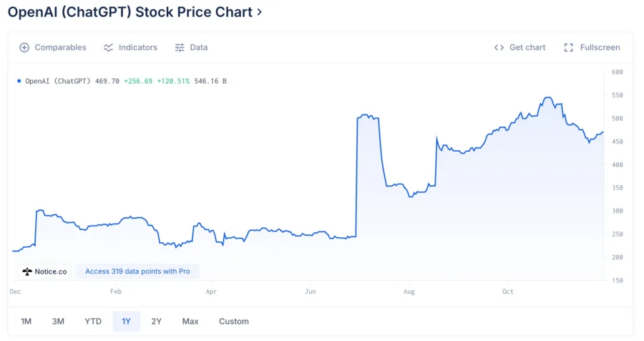Screen dimensions: 644x341
Task: Switch the chart to 2Y
Action: pyautogui.click(x=156, y=321)
